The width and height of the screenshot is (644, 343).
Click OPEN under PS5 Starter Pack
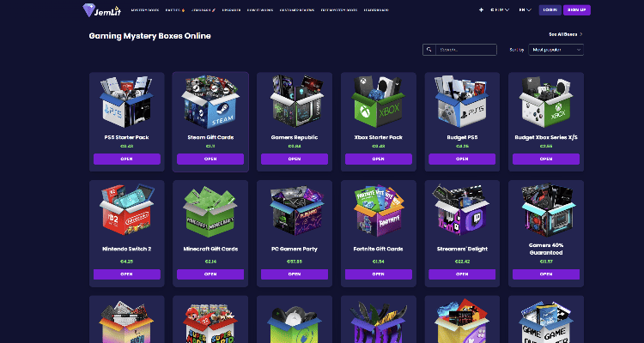pos(127,159)
